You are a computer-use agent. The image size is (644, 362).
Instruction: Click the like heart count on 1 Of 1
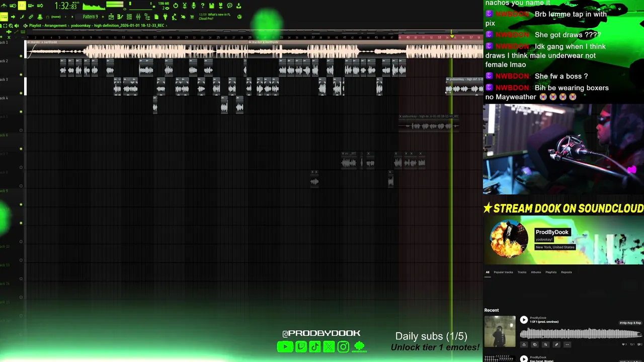(x=624, y=344)
